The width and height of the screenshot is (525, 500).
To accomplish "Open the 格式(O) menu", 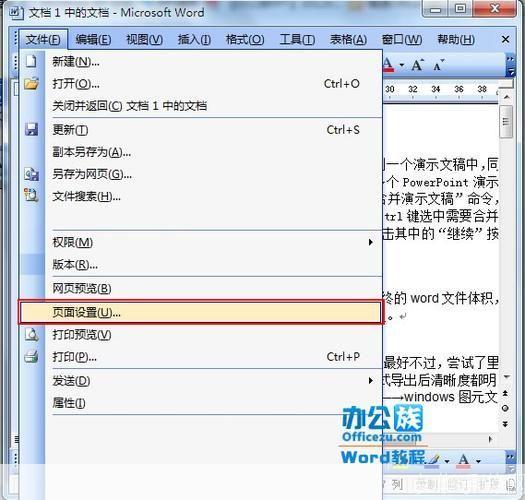I will pos(245,40).
